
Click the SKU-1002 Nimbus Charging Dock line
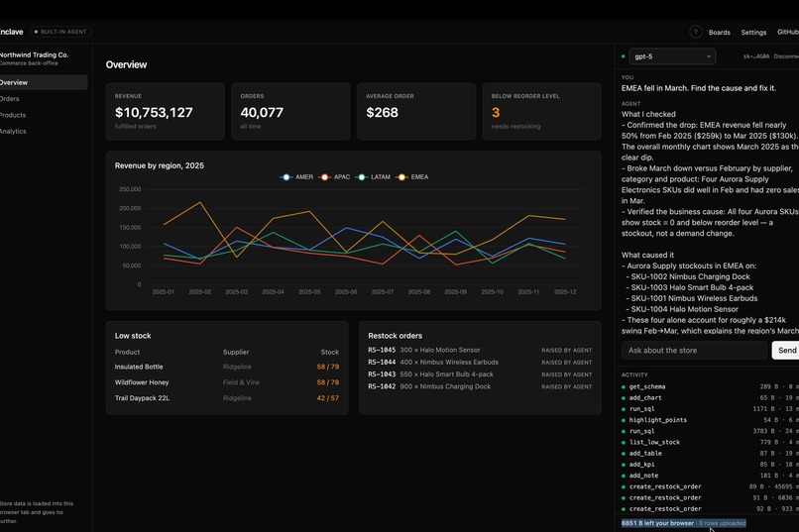click(691, 276)
